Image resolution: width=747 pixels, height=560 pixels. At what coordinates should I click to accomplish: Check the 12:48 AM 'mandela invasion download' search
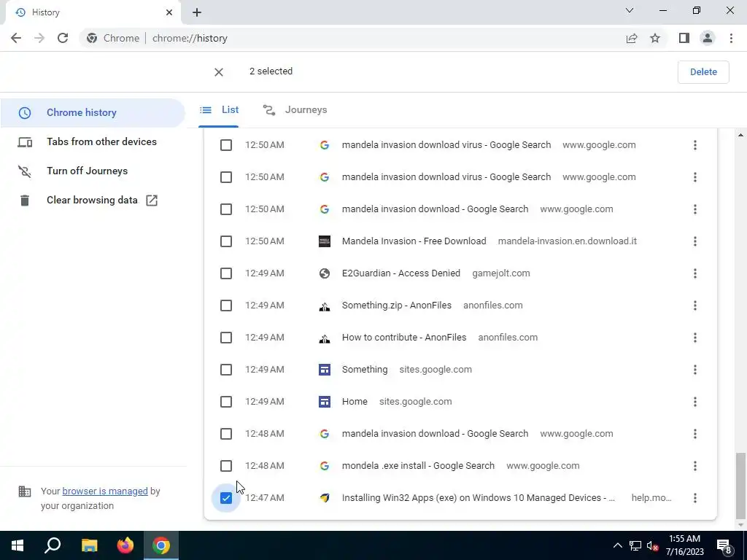coord(226,434)
